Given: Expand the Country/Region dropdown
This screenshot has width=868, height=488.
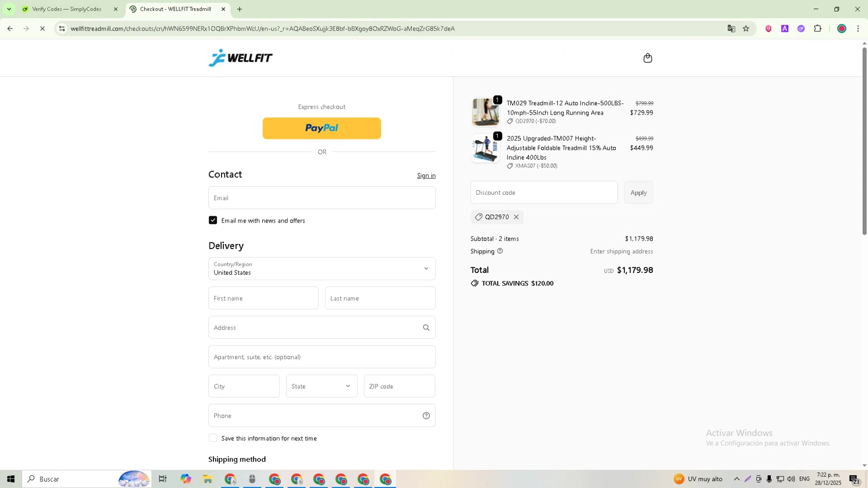Looking at the screenshot, I should [x=322, y=269].
